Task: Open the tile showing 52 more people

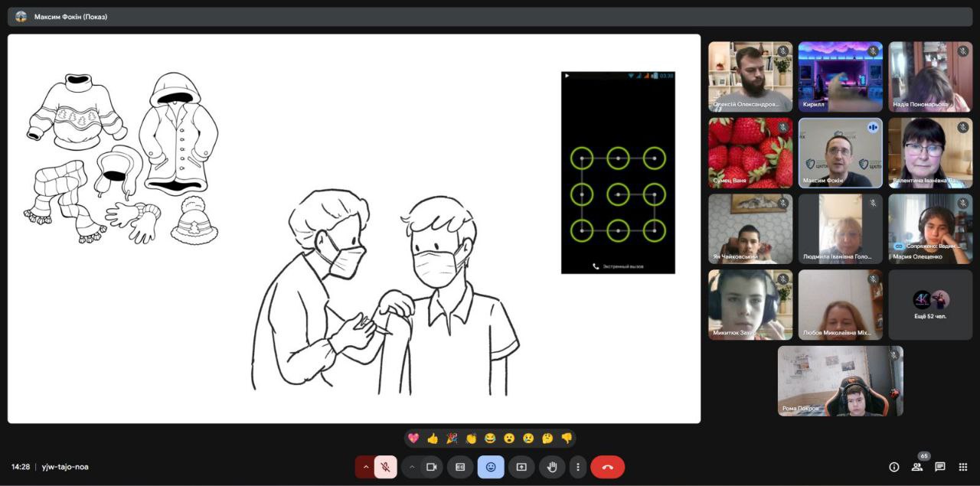Action: click(929, 305)
